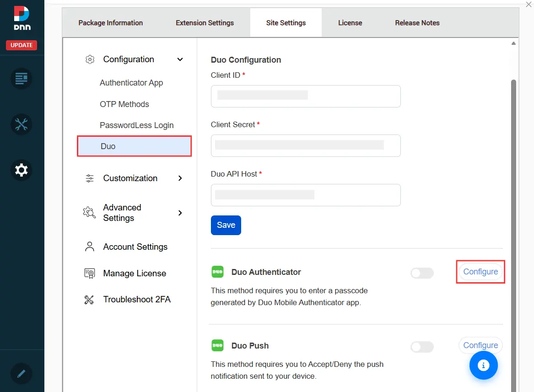Select the Site Settings tab
This screenshot has height=392, width=534.
(286, 23)
